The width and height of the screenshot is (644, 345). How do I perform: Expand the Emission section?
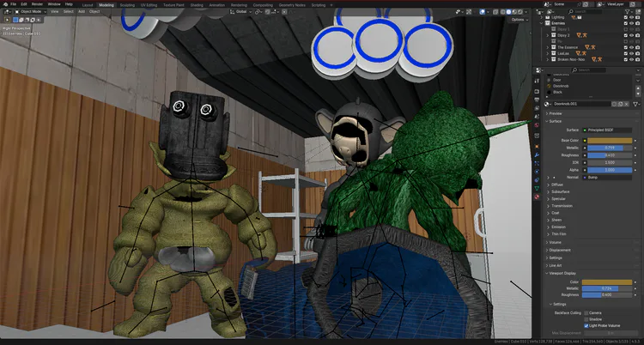coord(558,227)
